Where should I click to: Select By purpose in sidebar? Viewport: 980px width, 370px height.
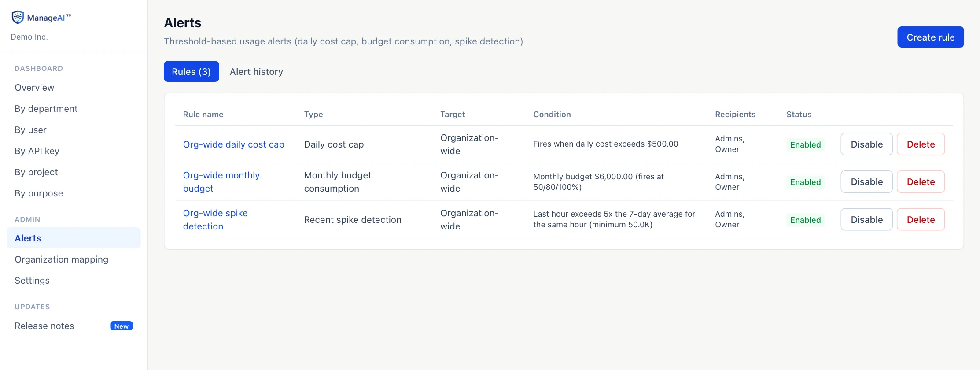[x=39, y=193]
